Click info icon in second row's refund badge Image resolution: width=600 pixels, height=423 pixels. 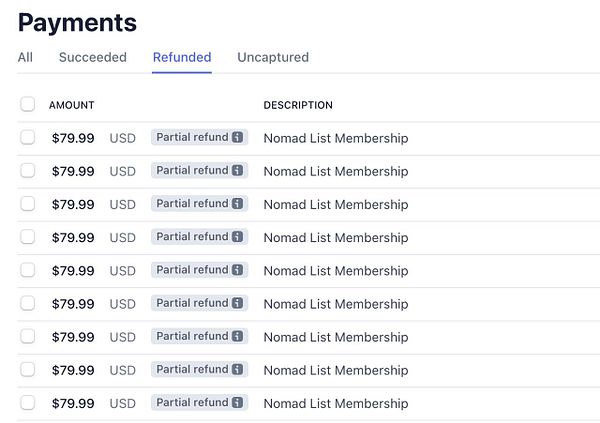(237, 171)
